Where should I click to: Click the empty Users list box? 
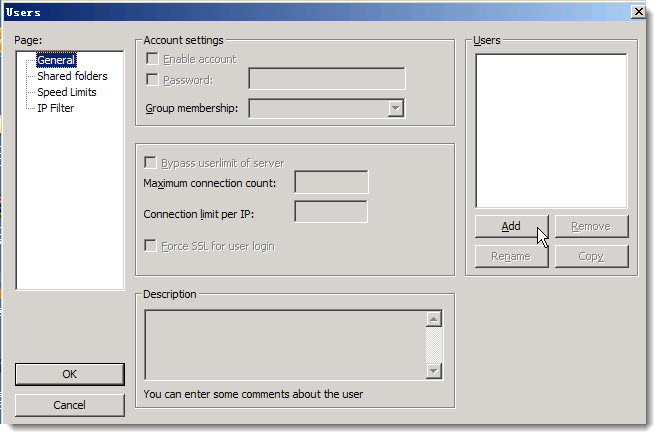coord(551,131)
